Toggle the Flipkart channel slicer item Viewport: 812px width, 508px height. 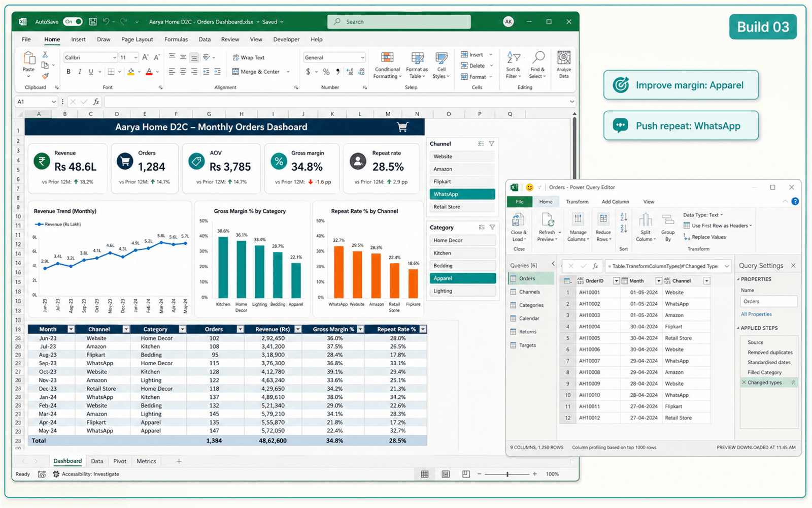point(462,181)
